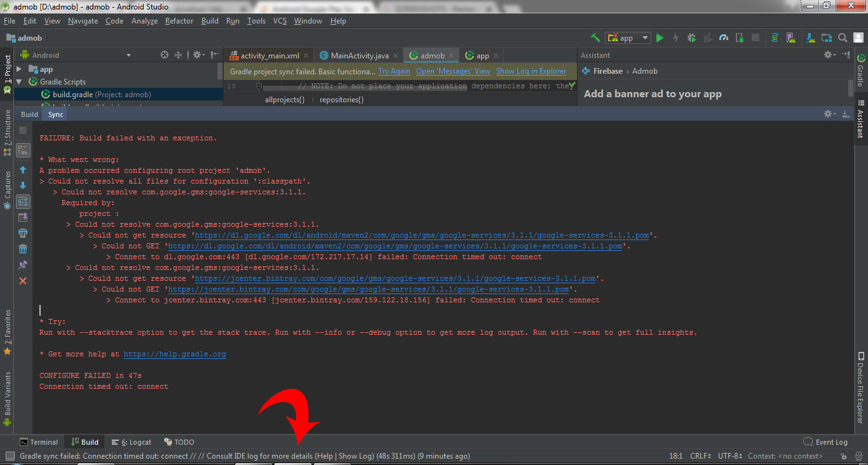
Task: Switch to MainActivity.java tab
Action: click(360, 55)
